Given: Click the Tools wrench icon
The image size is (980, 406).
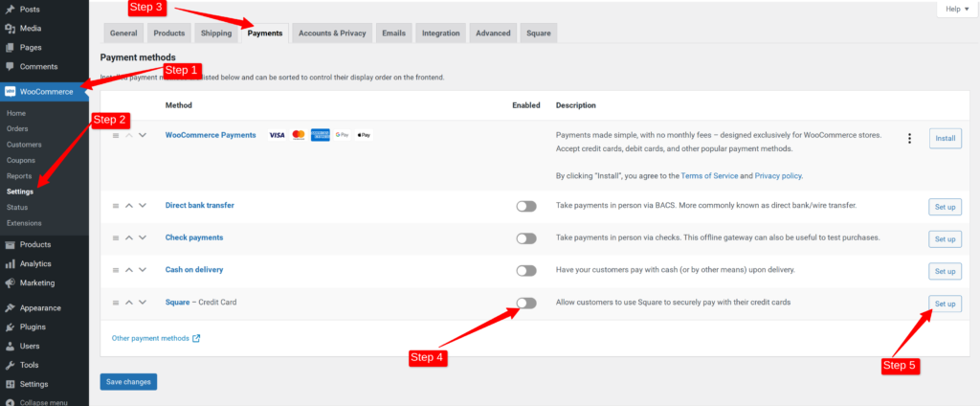Looking at the screenshot, I should [x=10, y=366].
